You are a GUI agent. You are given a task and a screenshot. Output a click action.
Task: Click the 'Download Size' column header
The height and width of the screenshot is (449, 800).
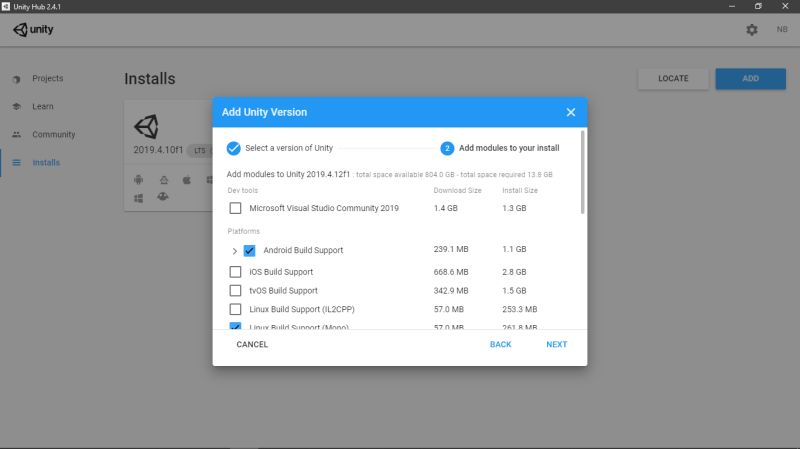[457, 190]
